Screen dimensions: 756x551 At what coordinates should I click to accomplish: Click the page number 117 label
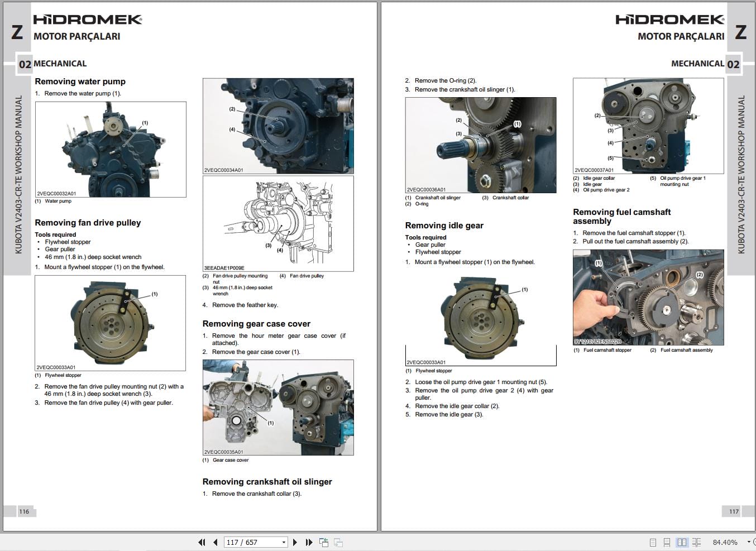[734, 511]
